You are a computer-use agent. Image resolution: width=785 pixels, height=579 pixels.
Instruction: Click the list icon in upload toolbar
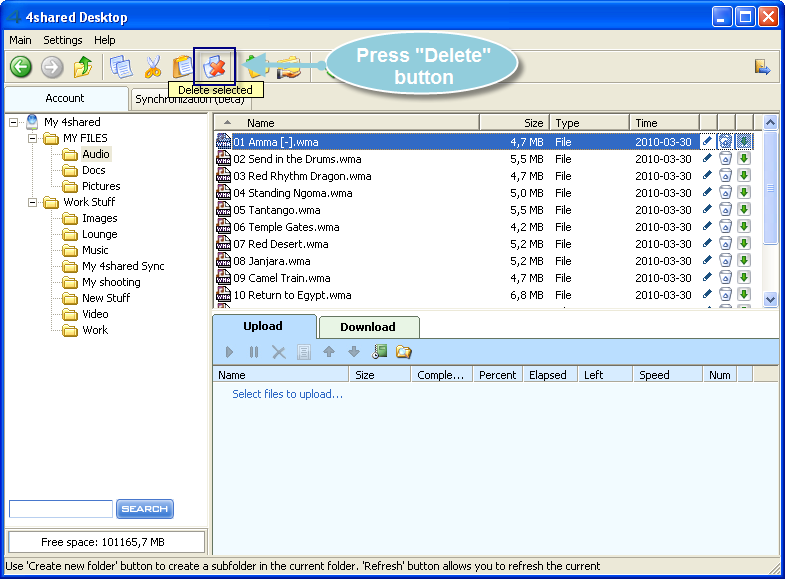pos(303,352)
